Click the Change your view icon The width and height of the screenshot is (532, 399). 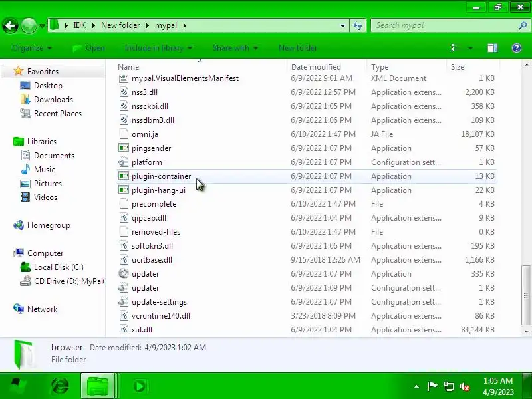click(454, 48)
